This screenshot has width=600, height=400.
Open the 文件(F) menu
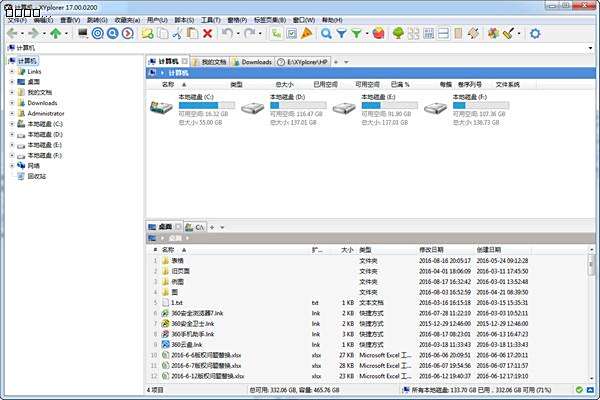click(18, 20)
